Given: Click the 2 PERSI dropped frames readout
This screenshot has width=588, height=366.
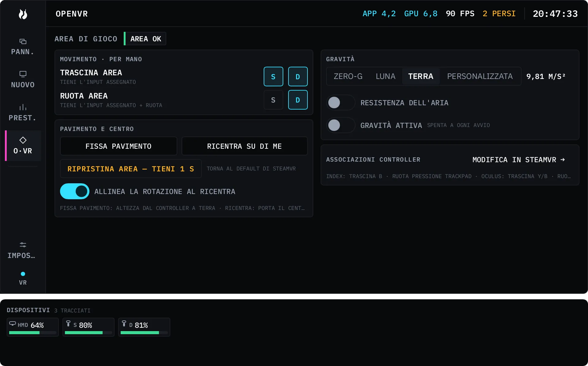Looking at the screenshot, I should (499, 14).
